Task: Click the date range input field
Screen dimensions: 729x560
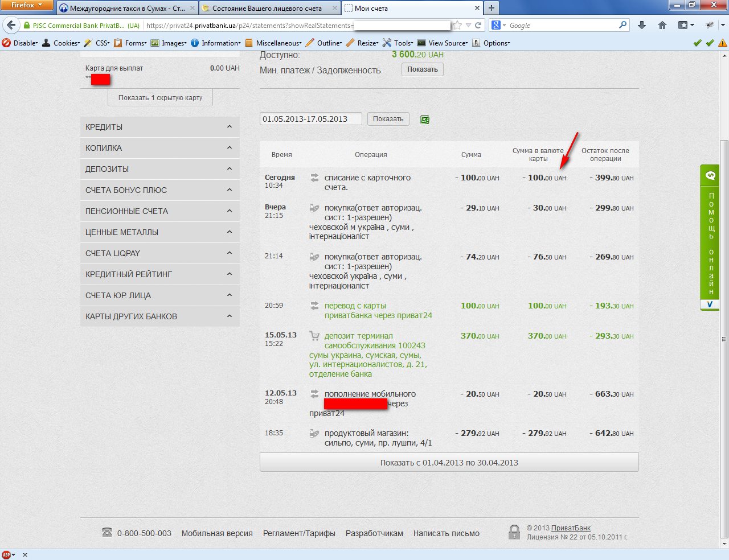Action: pos(310,119)
